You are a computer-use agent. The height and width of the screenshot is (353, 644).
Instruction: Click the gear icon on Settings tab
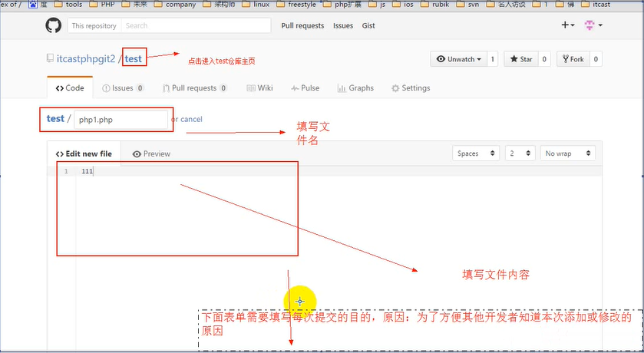395,88
